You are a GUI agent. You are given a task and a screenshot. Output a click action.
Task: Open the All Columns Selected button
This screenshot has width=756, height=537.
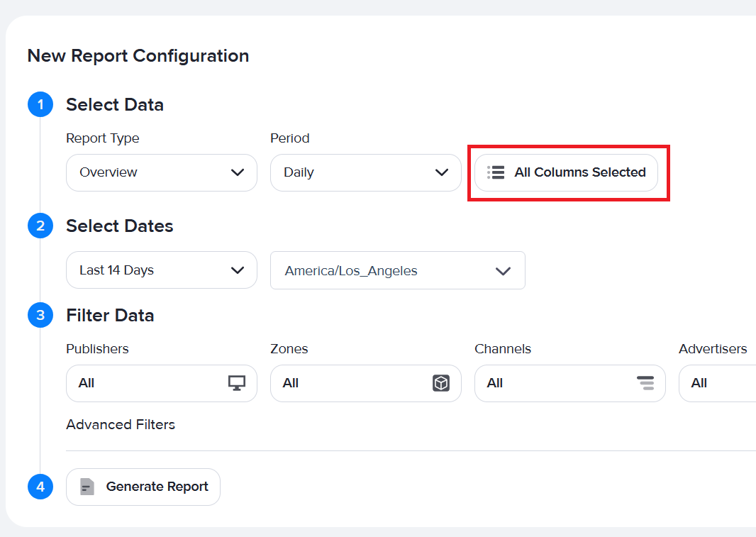pyautogui.click(x=567, y=172)
